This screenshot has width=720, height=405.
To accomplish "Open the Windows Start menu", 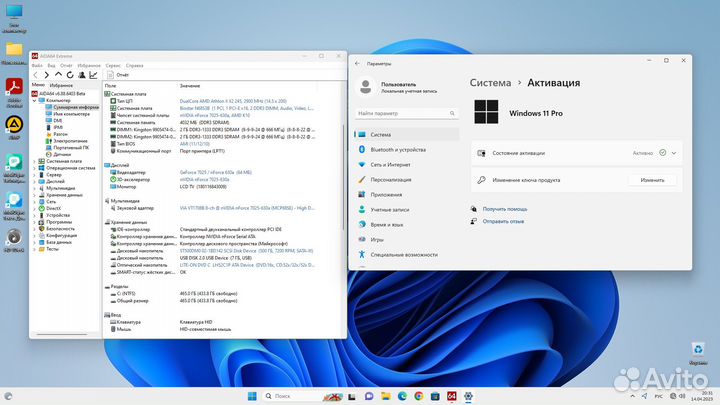I will [x=252, y=396].
